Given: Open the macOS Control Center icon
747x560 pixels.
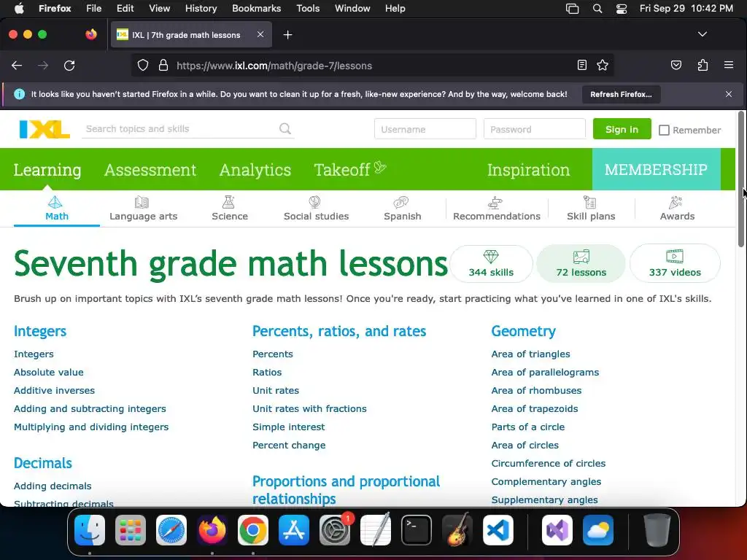Looking at the screenshot, I should 622,9.
